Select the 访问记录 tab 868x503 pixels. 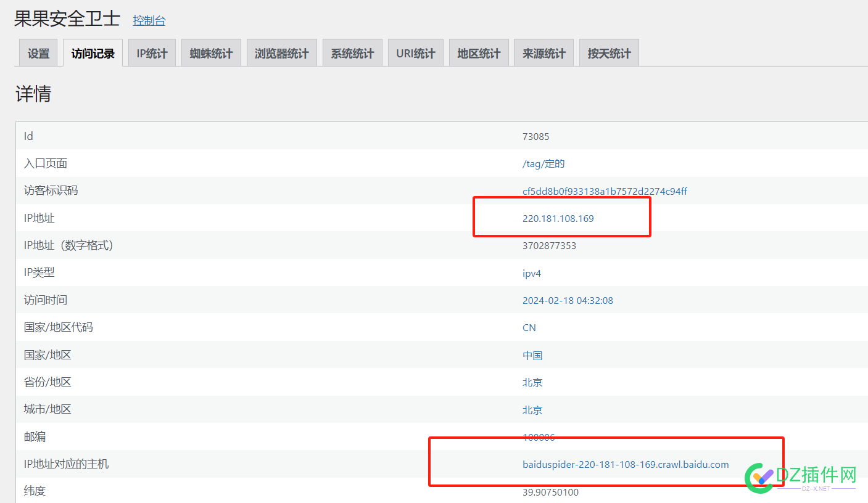[x=93, y=53]
